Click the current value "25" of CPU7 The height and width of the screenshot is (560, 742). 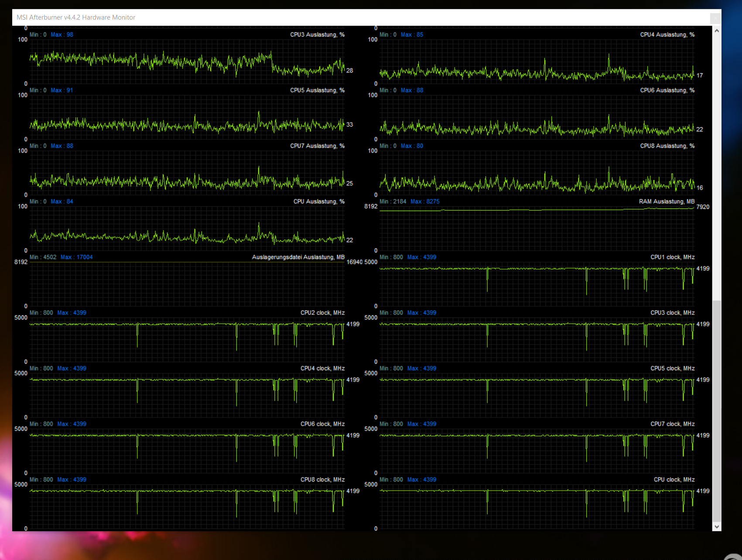pyautogui.click(x=350, y=183)
